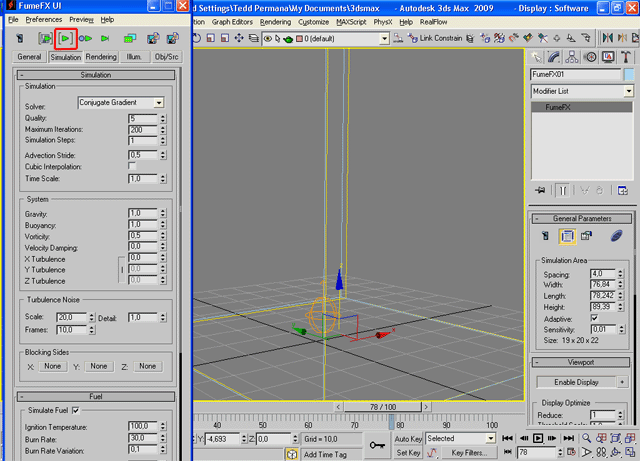Click the time slider showing 78 / 100

[383, 407]
